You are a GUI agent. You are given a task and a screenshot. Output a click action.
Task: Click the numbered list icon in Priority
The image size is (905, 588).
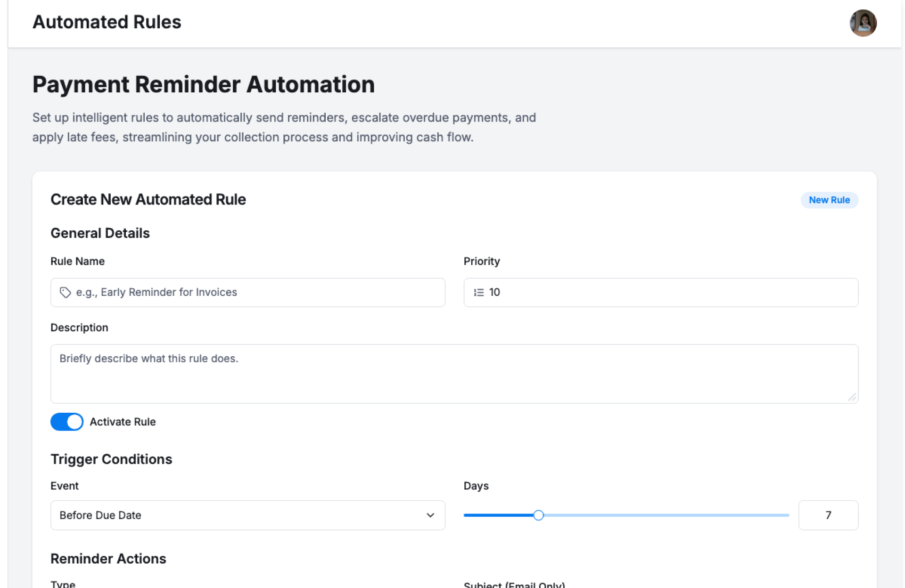(478, 293)
